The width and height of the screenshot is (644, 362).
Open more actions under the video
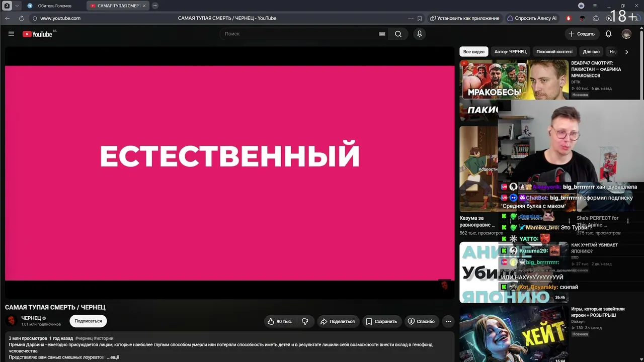448,321
